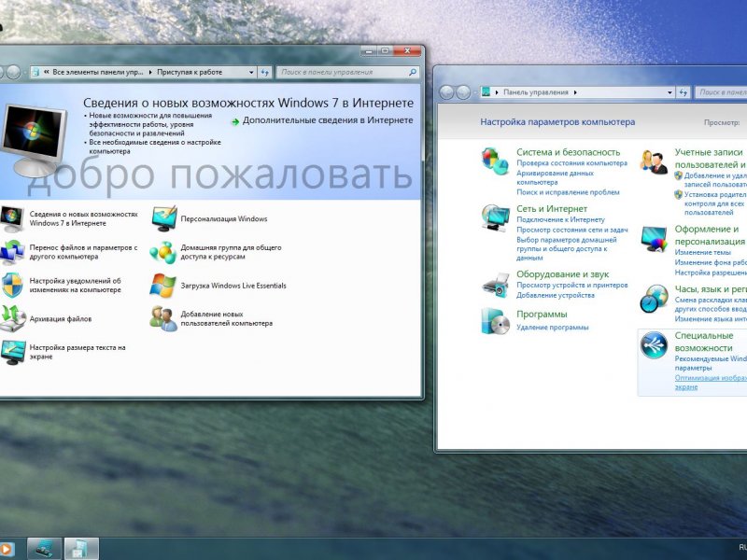747x560 pixels.
Task: Click the file transfer icon beside 'Перенос файлов'
Action: tap(11, 252)
